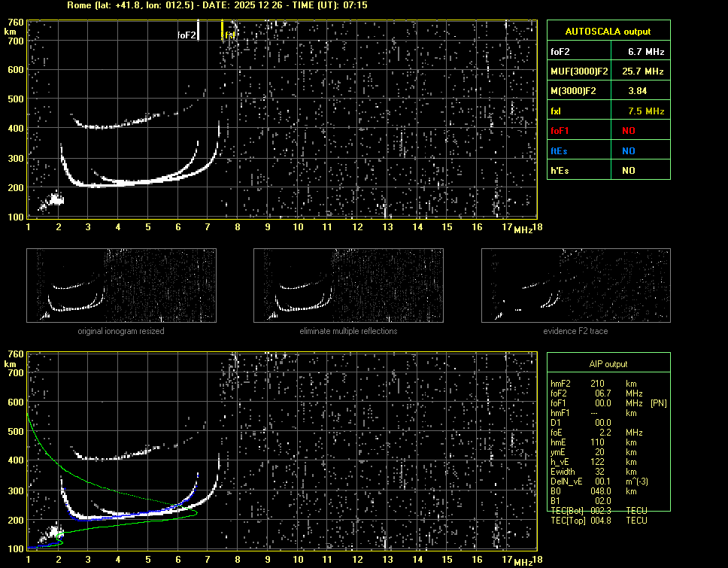Viewport: 728px width, 568px height.
Task: Click the red foF1 label
Action: click(560, 131)
